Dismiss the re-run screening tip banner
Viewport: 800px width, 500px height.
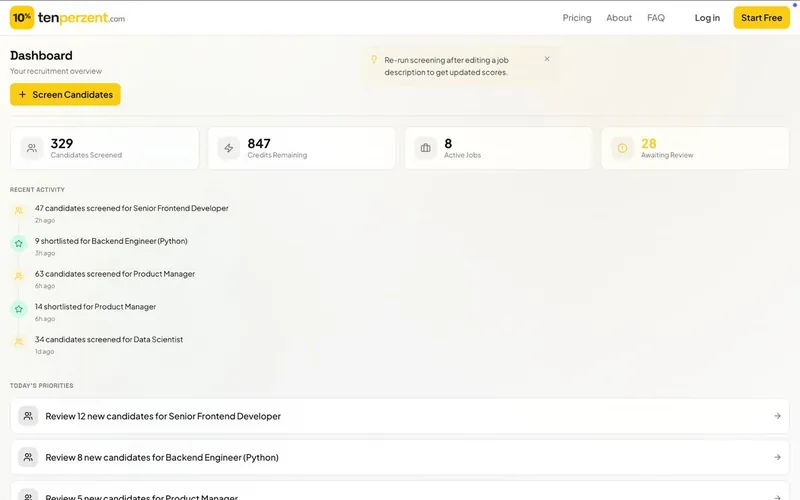(x=547, y=59)
